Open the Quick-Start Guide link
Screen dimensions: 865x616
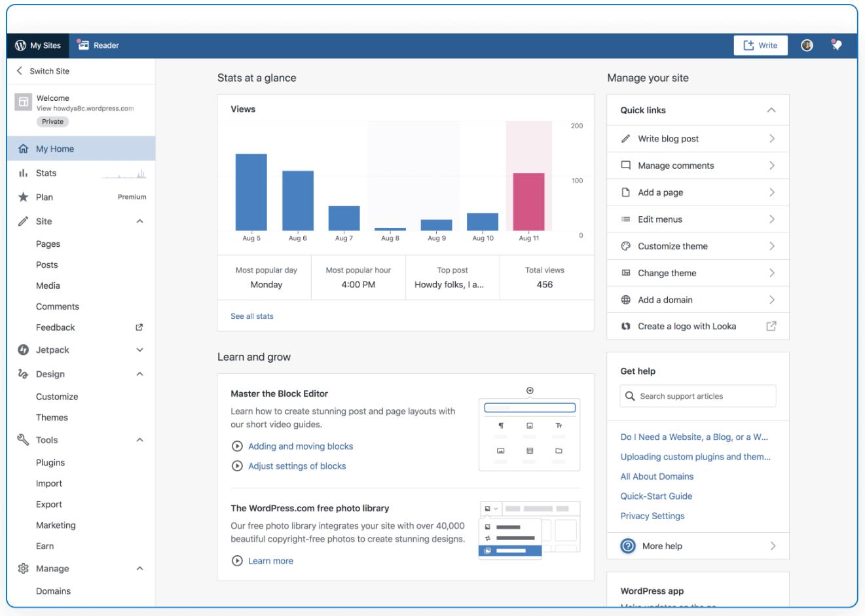click(x=656, y=496)
